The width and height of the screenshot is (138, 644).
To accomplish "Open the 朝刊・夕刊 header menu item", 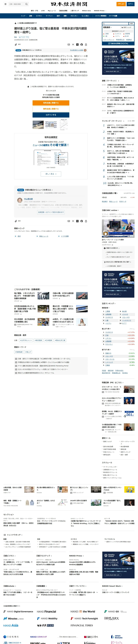I will pos(35,11).
